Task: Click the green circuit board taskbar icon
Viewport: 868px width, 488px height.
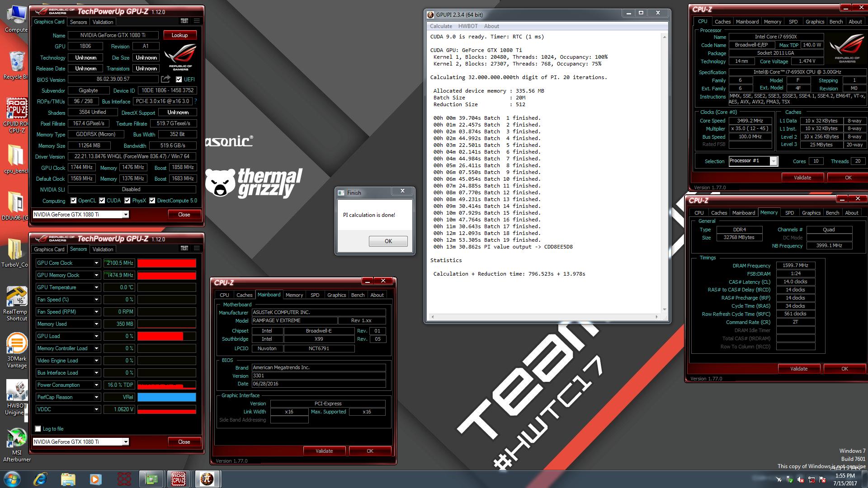Action: pos(151,479)
